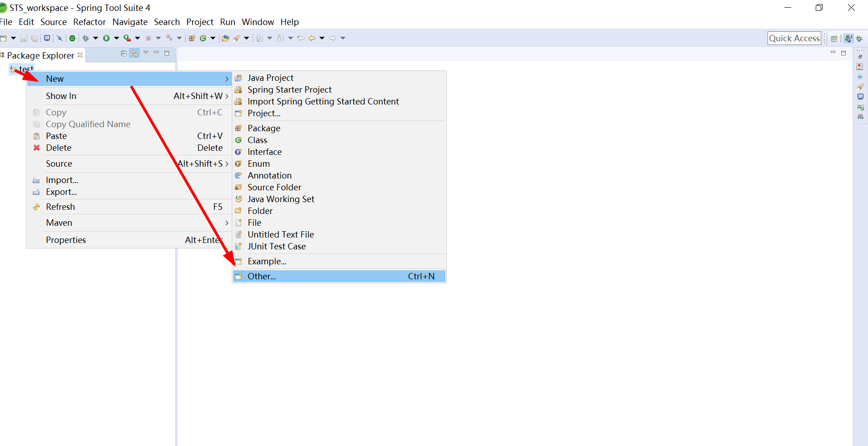Click the pen Declaration icon in right trim

click(860, 87)
